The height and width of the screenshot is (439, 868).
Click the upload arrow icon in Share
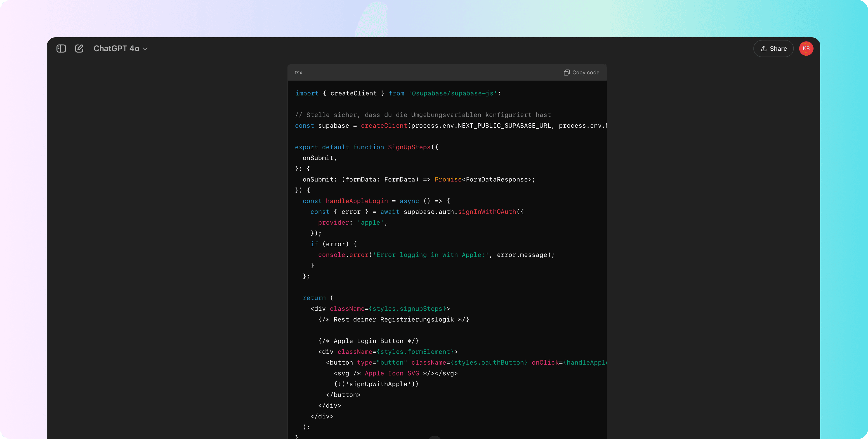click(x=764, y=49)
